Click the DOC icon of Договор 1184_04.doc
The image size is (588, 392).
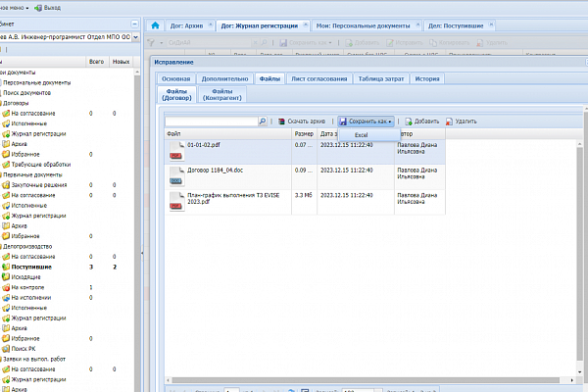click(x=176, y=176)
